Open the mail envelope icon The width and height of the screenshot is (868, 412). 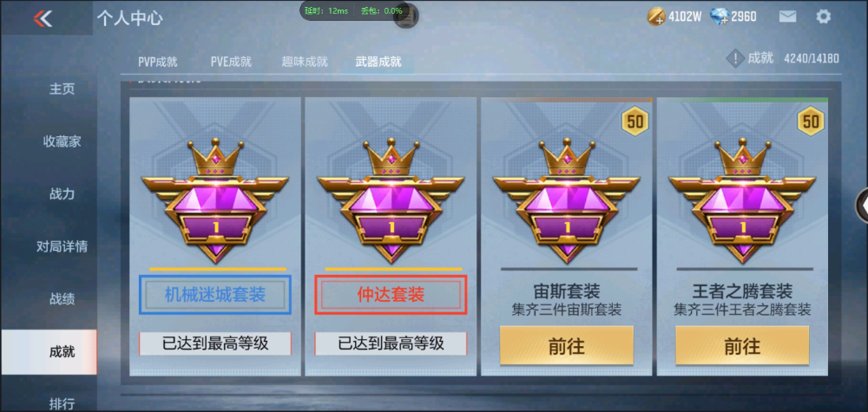(787, 16)
